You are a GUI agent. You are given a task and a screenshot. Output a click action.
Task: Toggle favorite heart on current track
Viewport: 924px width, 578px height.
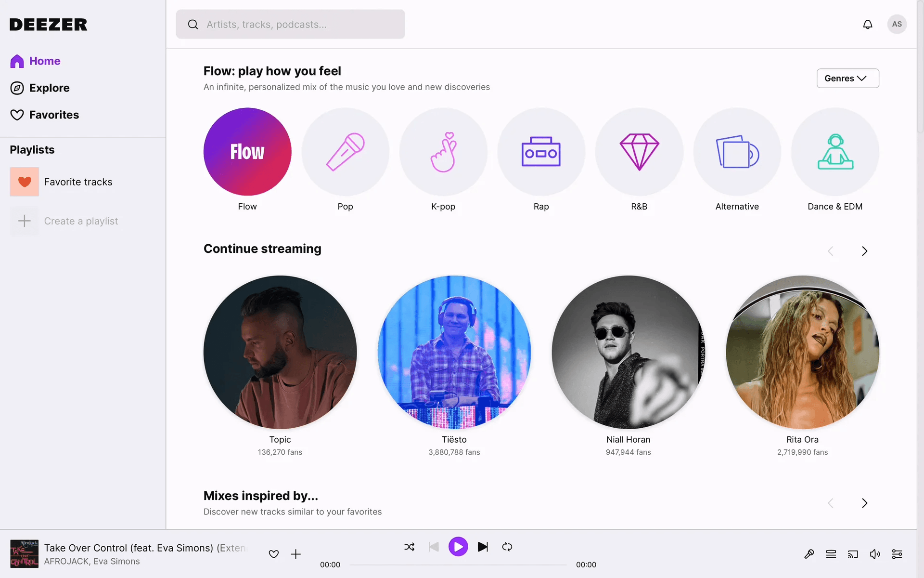point(274,554)
